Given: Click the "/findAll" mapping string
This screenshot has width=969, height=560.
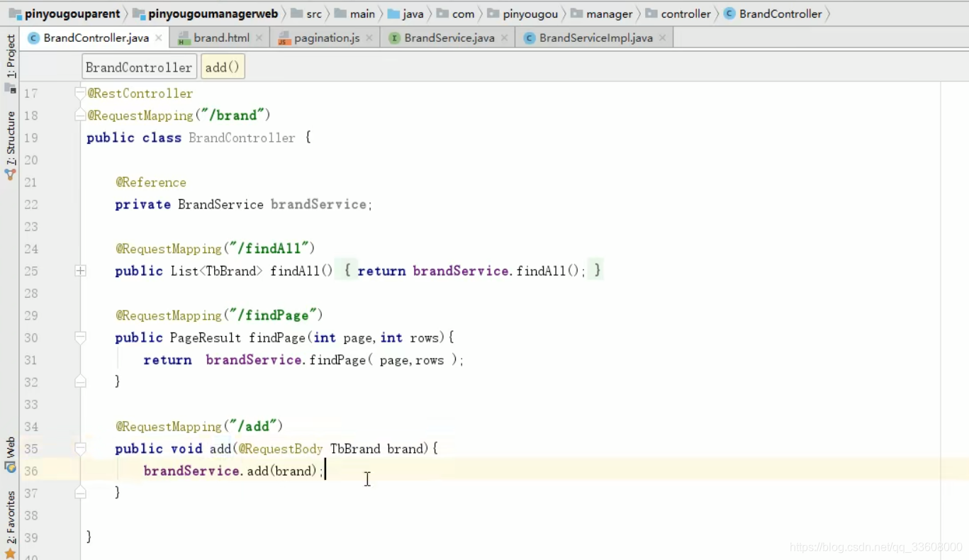Looking at the screenshot, I should click(269, 249).
